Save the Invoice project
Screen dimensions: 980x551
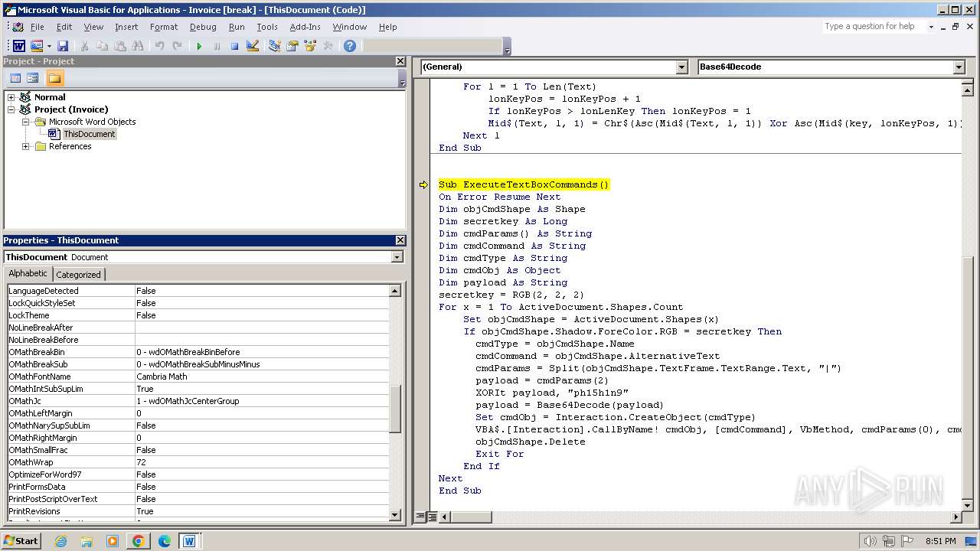coord(63,46)
